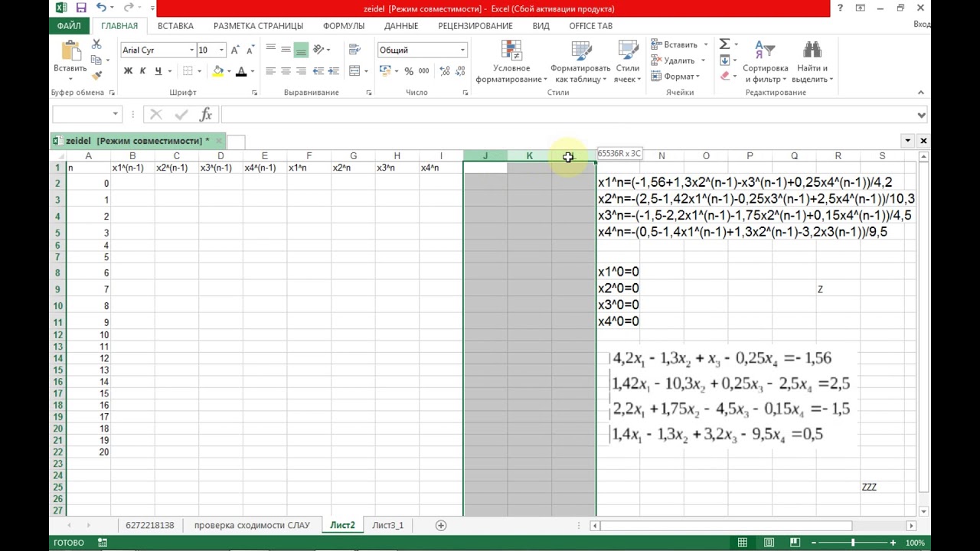
Task: Apply percent style format
Action: [x=409, y=71]
